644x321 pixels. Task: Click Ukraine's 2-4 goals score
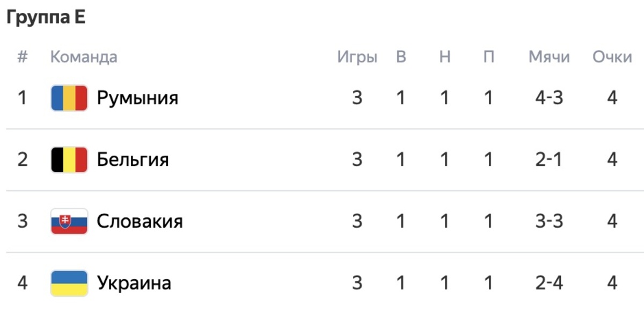tap(549, 283)
